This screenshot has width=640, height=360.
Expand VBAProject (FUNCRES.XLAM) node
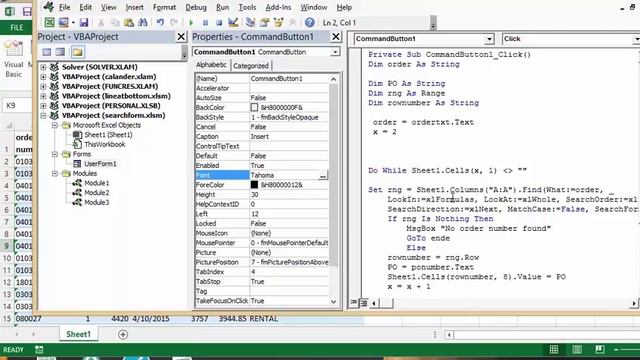(x=43, y=87)
